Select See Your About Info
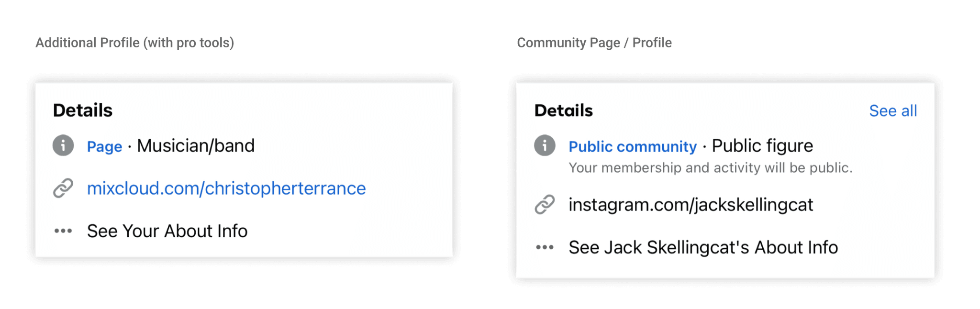 [167, 231]
